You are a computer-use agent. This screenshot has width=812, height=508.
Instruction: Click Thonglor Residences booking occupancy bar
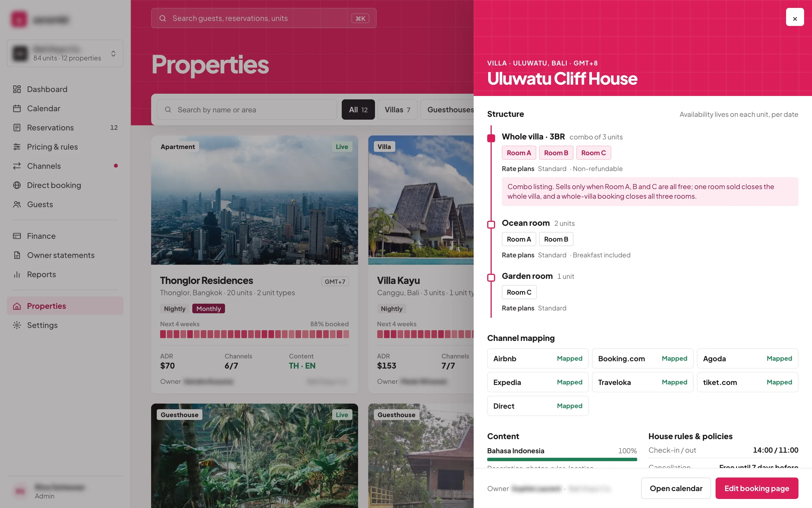[x=254, y=334]
